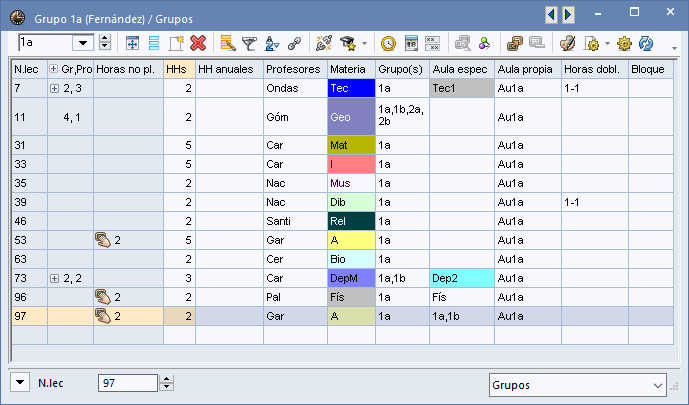Image resolution: width=689 pixels, height=405 pixels.
Task: Open the Grupos combo box at bottom right
Action: click(577, 385)
